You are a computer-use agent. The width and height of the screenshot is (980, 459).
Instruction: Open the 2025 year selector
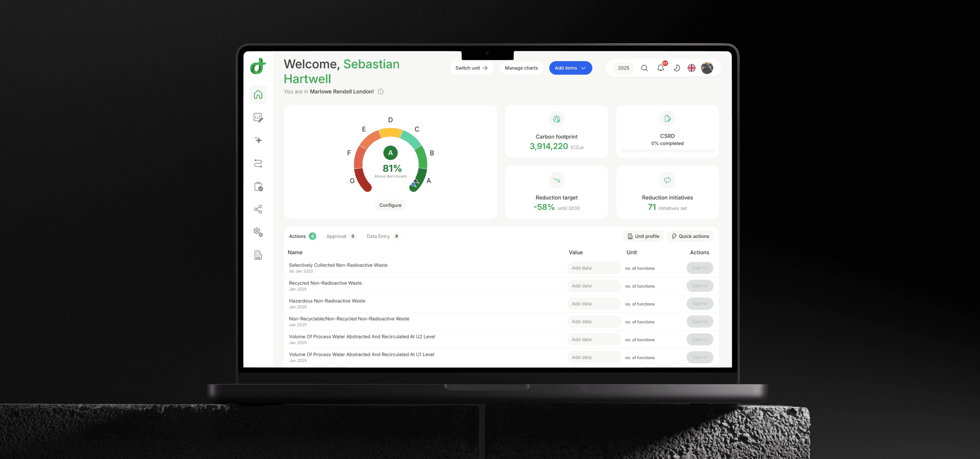(x=624, y=68)
